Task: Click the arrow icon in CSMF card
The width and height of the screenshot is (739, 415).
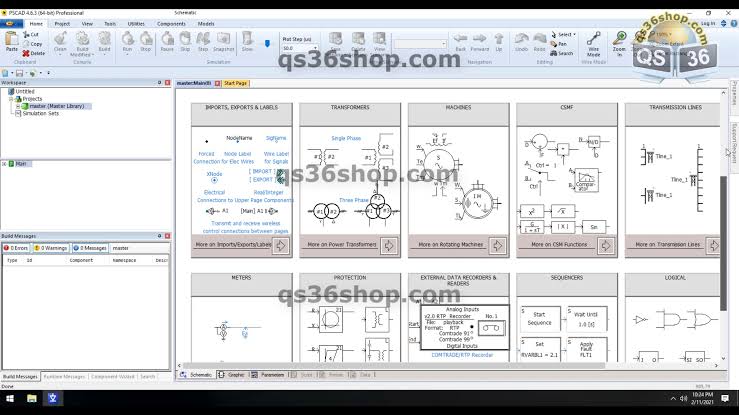Action: (606, 245)
